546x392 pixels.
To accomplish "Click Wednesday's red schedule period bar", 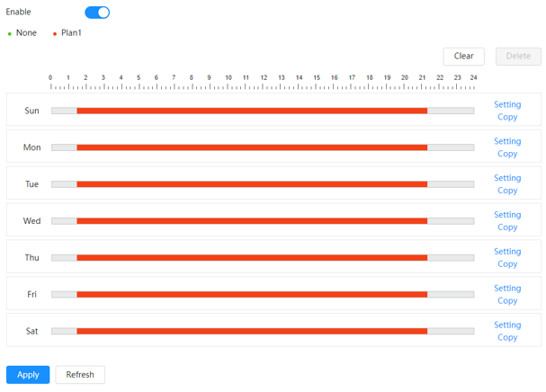I will point(252,221).
